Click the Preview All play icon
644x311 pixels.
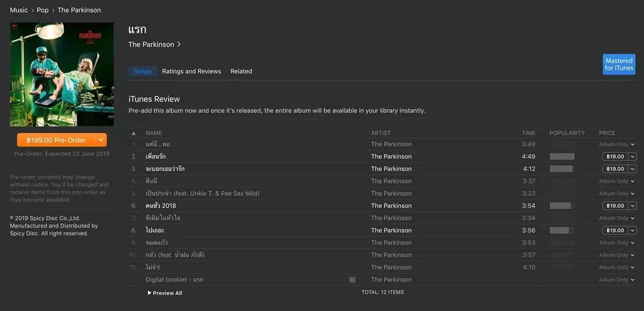150,293
